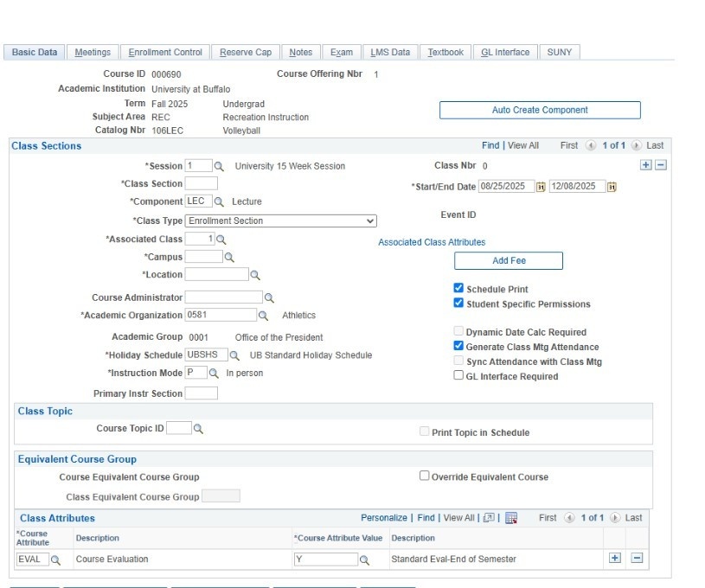Open the end date calendar picker
The width and height of the screenshot is (705, 588).
(612, 187)
